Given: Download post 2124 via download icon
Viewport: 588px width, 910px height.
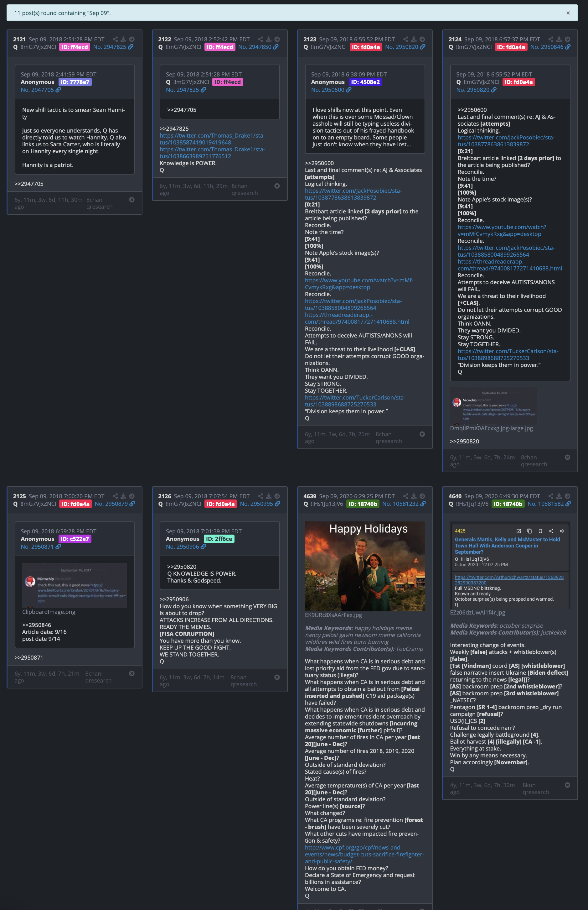Looking at the screenshot, I should pos(559,39).
